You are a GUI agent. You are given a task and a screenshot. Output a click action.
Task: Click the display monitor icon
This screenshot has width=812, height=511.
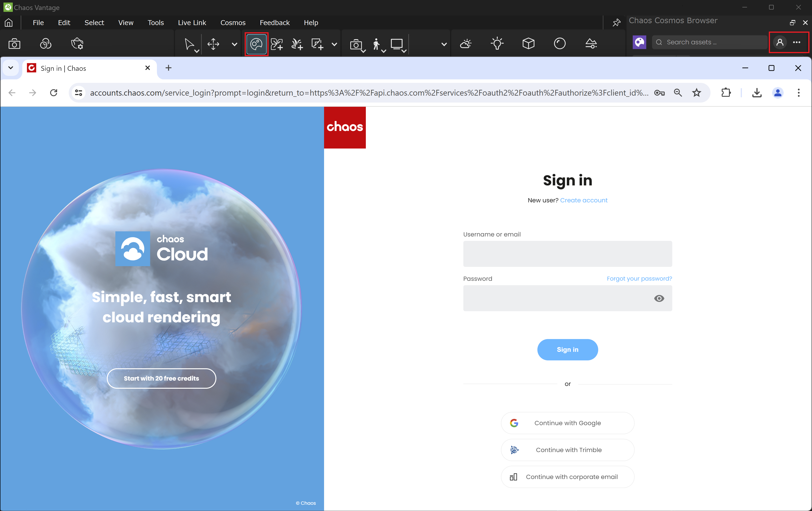[396, 44]
